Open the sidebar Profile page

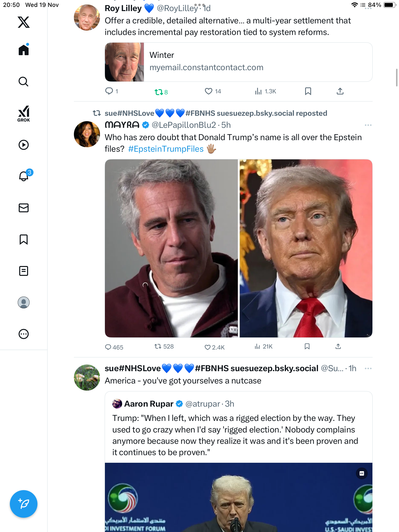point(24,302)
